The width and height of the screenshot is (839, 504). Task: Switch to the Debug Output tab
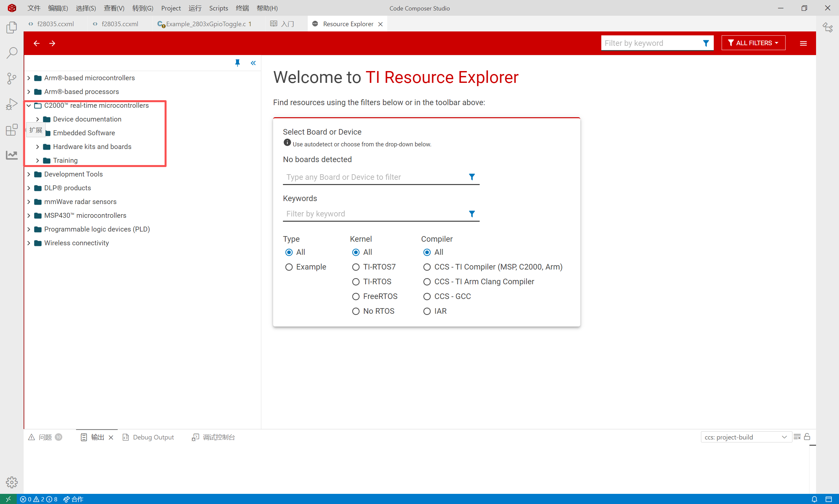[x=153, y=437]
